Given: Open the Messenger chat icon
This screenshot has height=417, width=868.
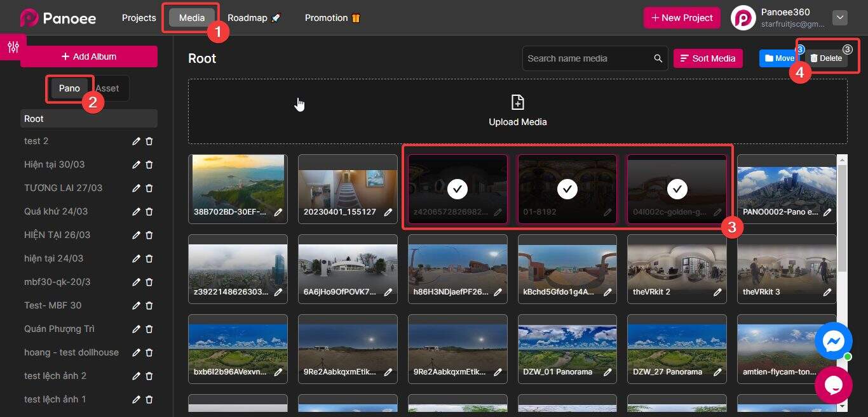Looking at the screenshot, I should [x=833, y=341].
